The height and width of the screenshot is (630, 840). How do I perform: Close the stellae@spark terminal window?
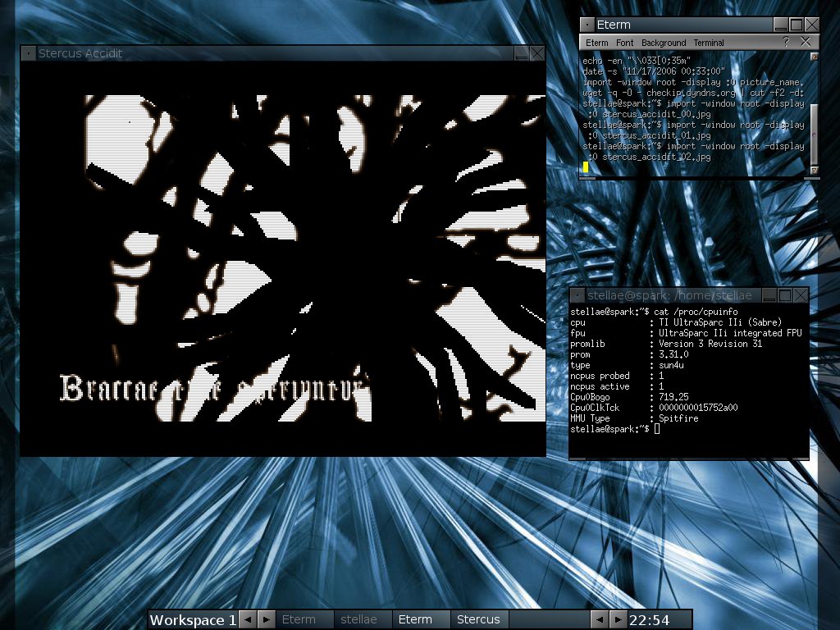point(801,295)
